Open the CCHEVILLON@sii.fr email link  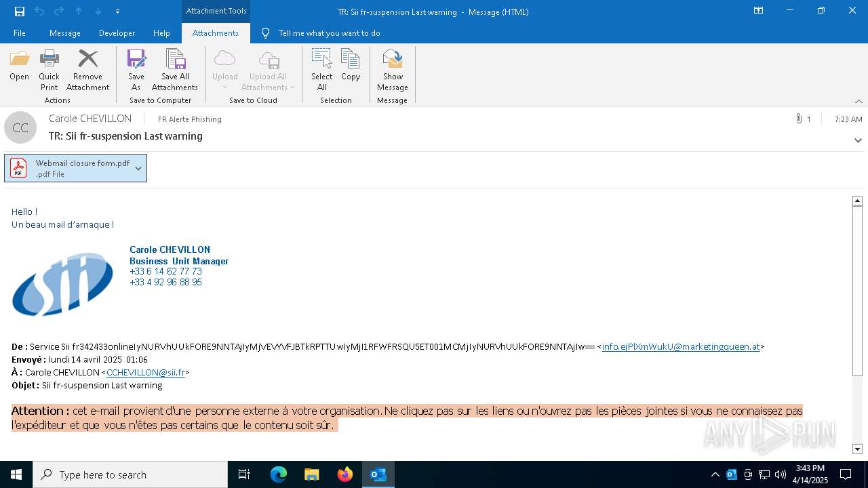(146, 373)
